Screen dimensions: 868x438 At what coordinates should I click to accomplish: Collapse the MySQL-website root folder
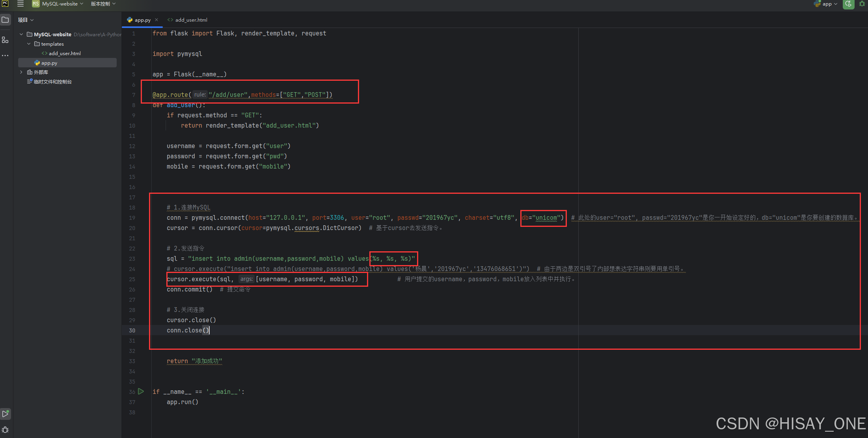click(21, 34)
